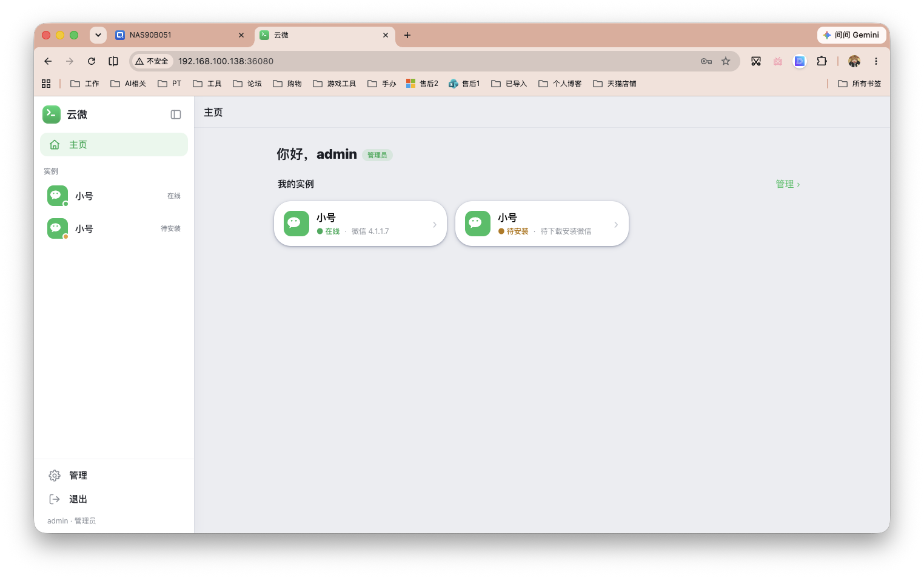Click the 管理员 badge next to admin
The height and width of the screenshot is (578, 924).
point(377,155)
